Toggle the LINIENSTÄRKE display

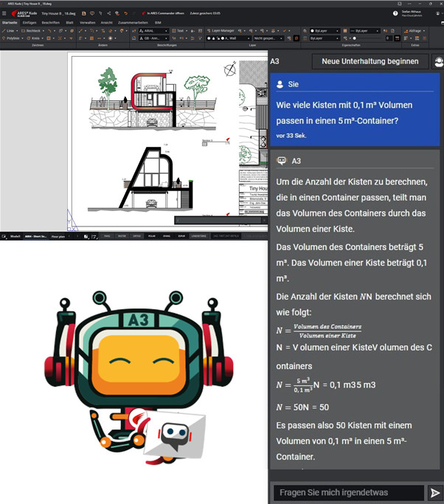pyautogui.click(x=199, y=236)
